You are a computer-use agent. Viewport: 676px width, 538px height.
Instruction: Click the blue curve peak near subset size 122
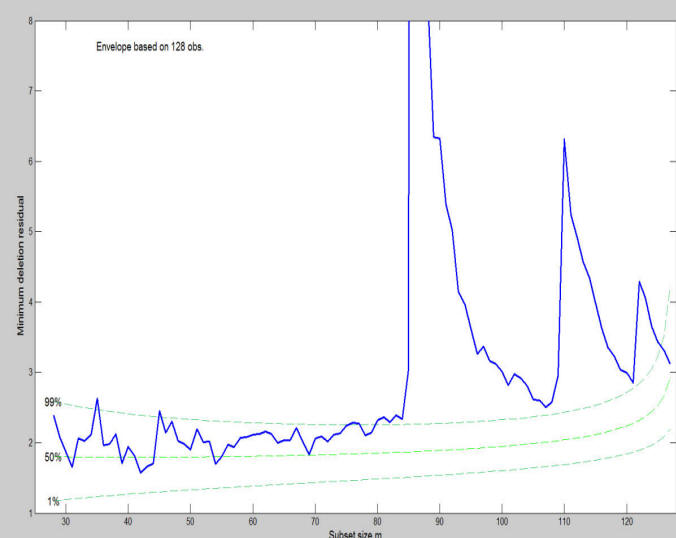tap(639, 282)
